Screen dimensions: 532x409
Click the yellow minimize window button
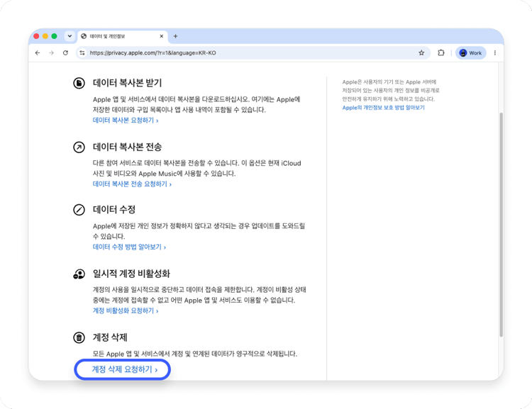point(45,36)
